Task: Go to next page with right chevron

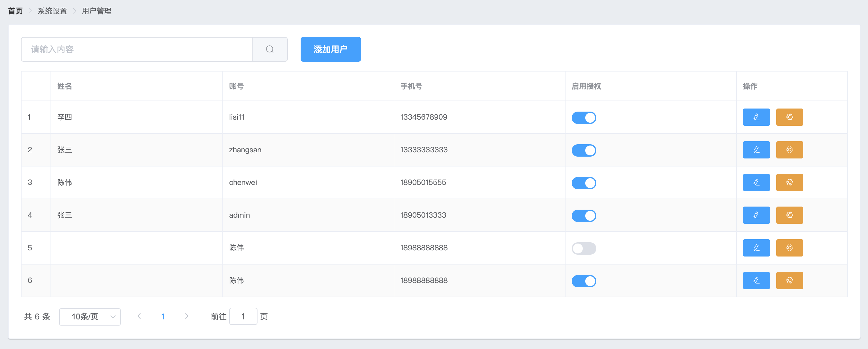Action: [187, 316]
